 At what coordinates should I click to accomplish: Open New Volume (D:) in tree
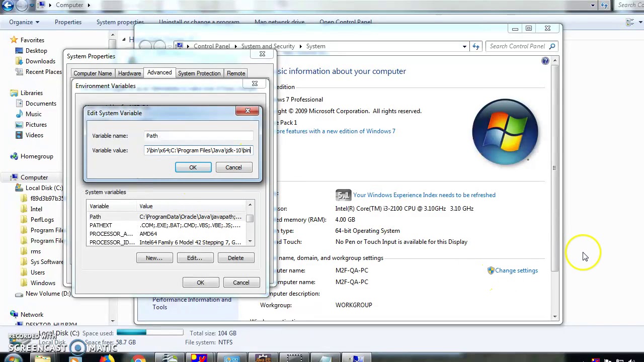pyautogui.click(x=48, y=294)
